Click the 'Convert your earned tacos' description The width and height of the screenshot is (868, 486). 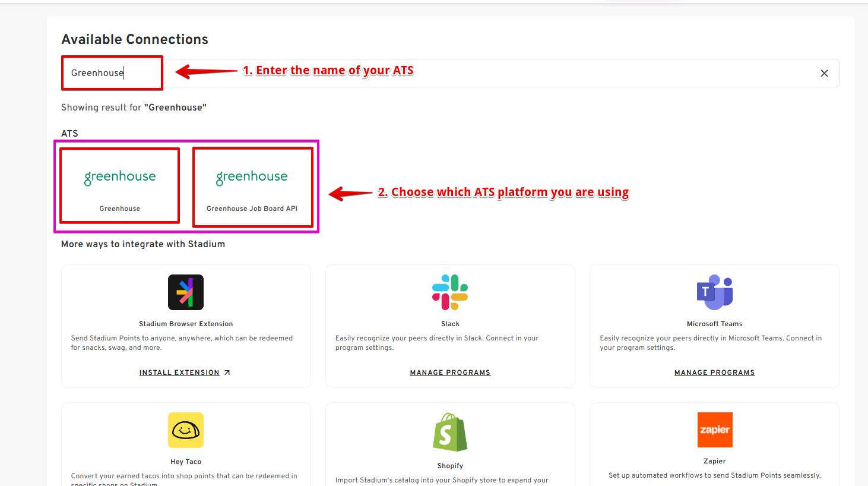(184, 479)
